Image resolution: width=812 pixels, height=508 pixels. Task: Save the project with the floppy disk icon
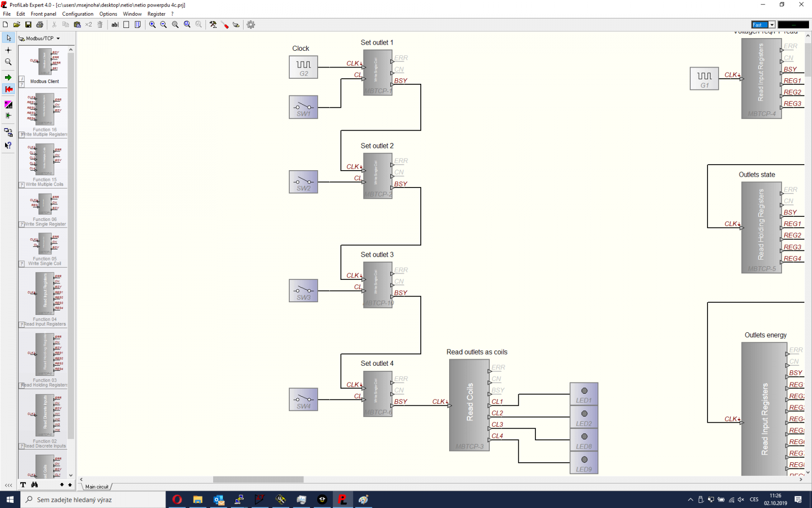[x=28, y=24]
